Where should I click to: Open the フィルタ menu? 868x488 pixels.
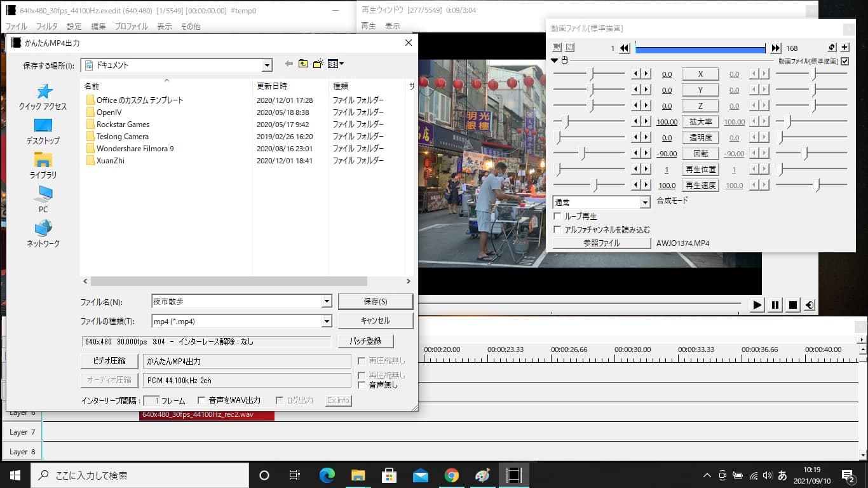tap(46, 27)
